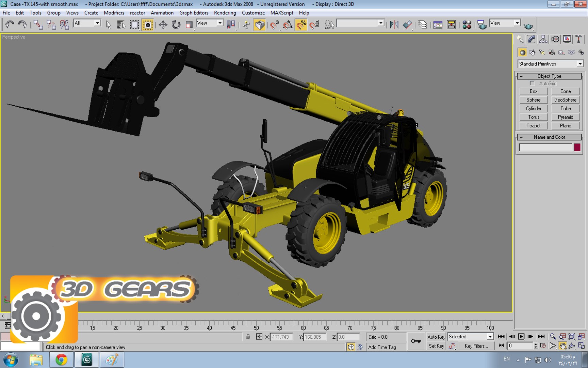Image resolution: width=588 pixels, height=368 pixels.
Task: Toggle the Window/Crossing selection mode
Action: 148,25
